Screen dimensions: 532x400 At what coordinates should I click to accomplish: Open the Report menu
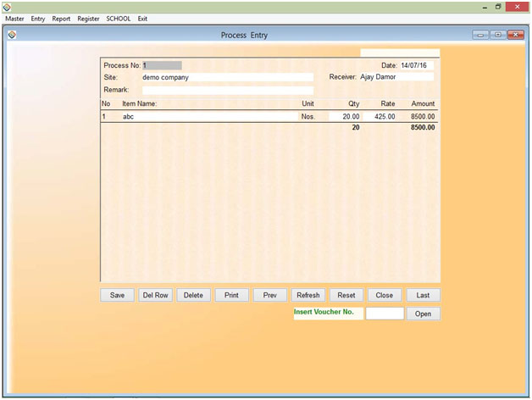61,19
